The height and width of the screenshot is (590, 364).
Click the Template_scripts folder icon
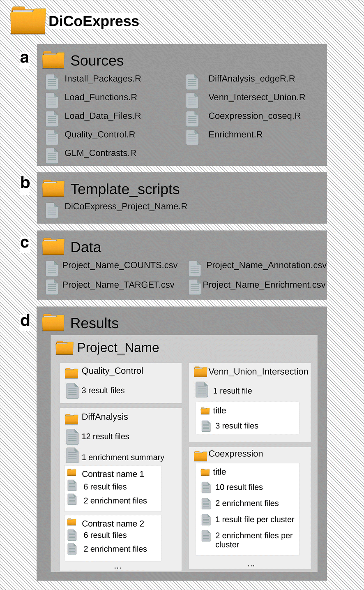(53, 189)
